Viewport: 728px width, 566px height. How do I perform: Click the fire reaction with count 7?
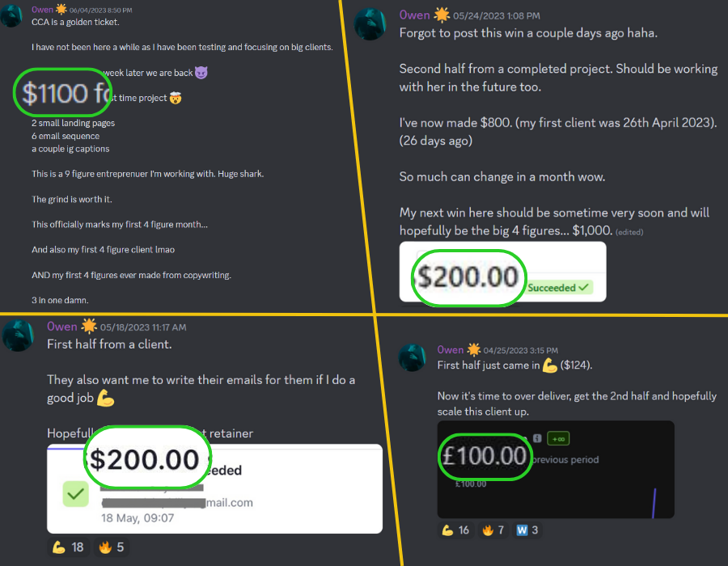click(493, 530)
